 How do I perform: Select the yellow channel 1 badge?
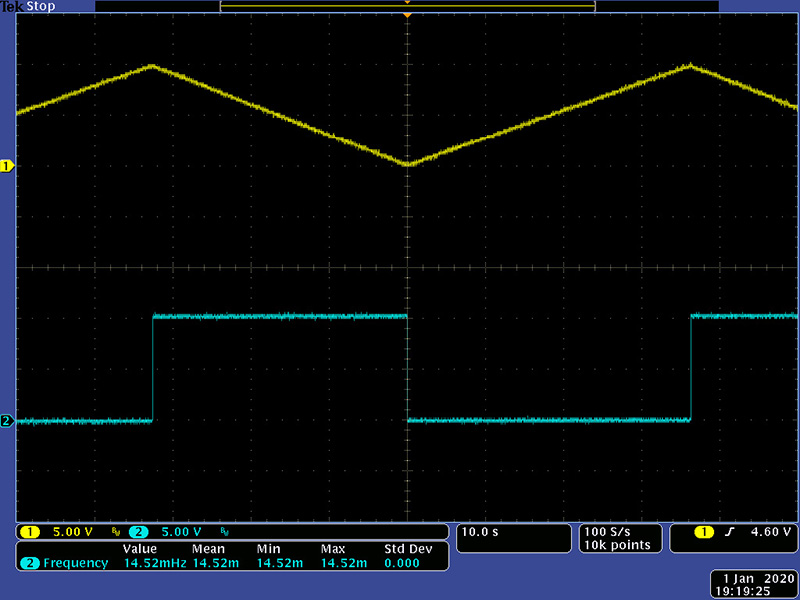30,531
